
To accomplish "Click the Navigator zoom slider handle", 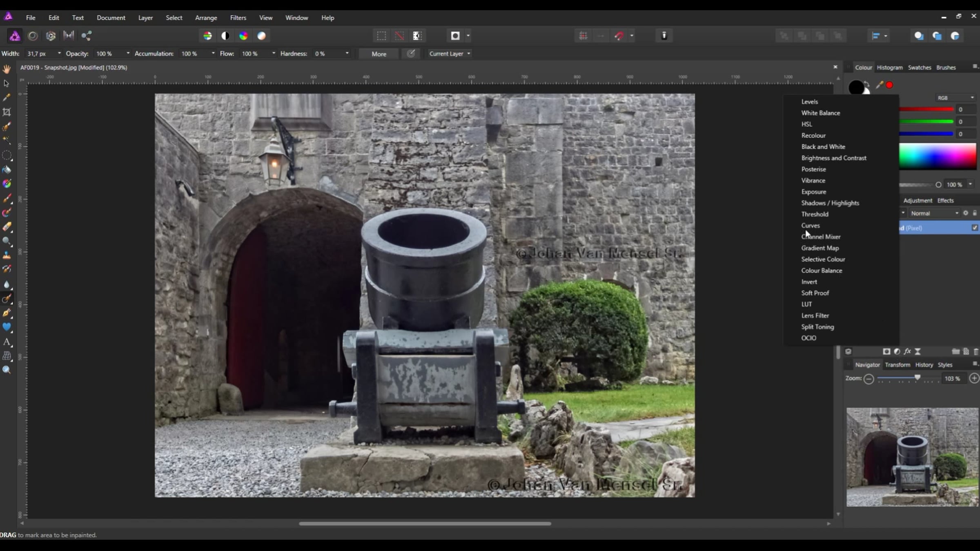I will (x=918, y=378).
